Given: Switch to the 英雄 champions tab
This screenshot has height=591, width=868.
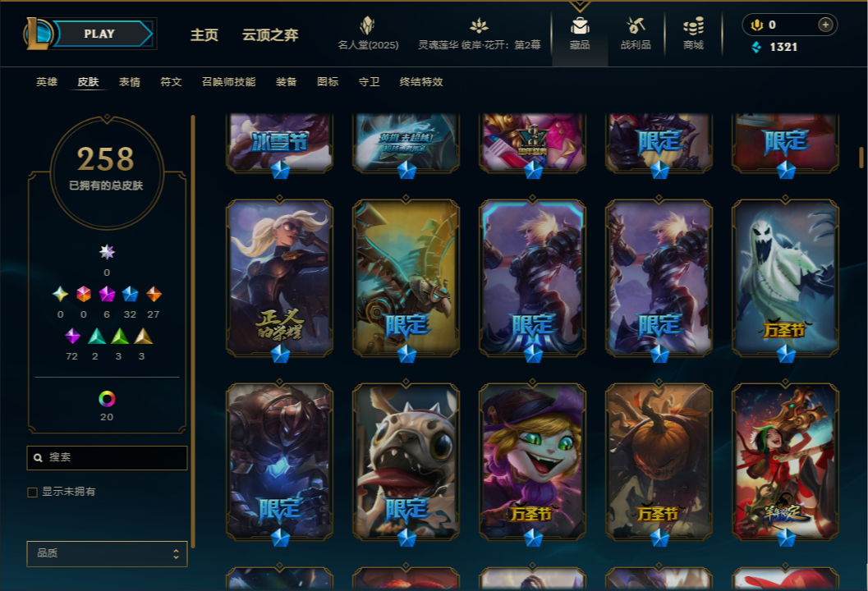Looking at the screenshot, I should tap(47, 82).
